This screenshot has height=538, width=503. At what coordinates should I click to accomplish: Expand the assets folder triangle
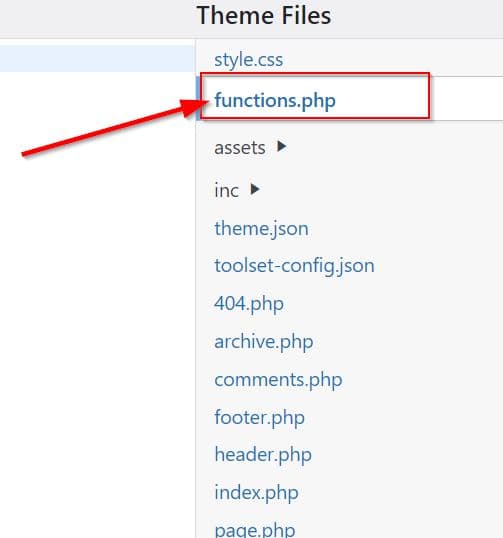click(x=282, y=146)
